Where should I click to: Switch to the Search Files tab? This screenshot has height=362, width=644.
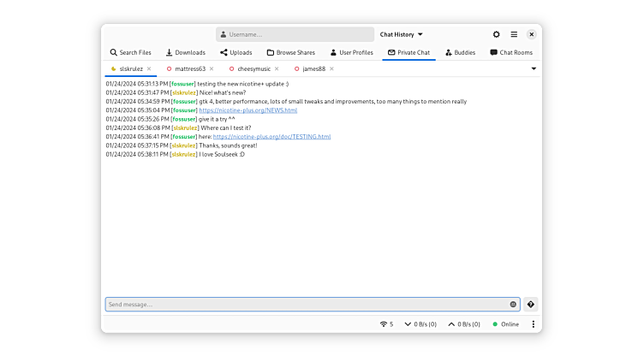pyautogui.click(x=130, y=52)
